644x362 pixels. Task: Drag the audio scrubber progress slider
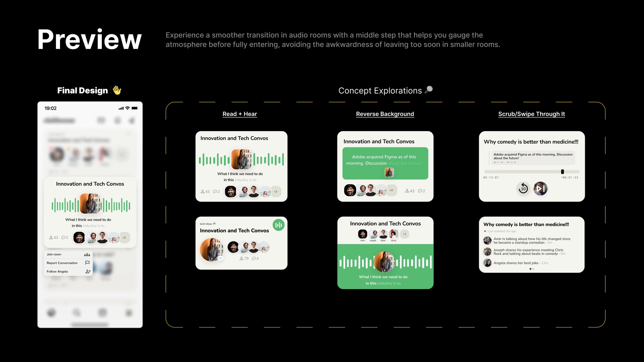click(562, 173)
